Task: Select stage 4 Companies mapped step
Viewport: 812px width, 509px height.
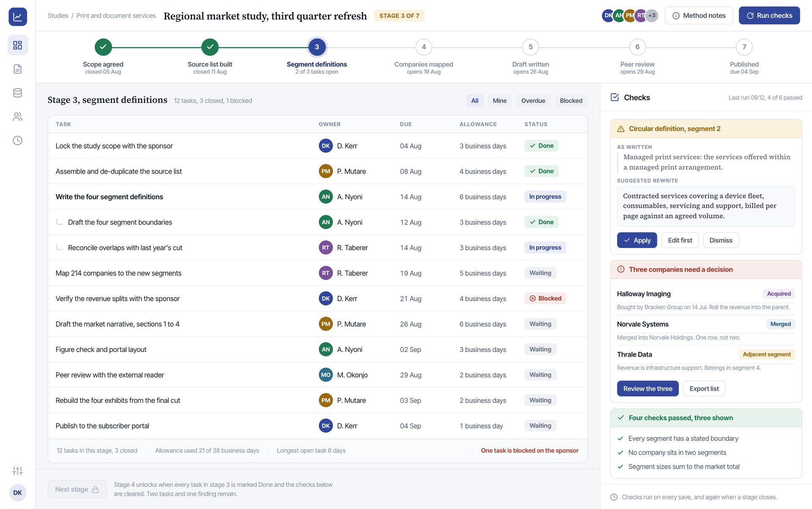Action: 423,57
